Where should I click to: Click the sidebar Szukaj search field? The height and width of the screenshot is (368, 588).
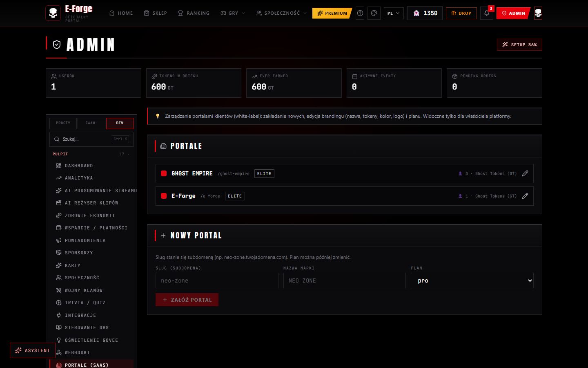pos(91,139)
